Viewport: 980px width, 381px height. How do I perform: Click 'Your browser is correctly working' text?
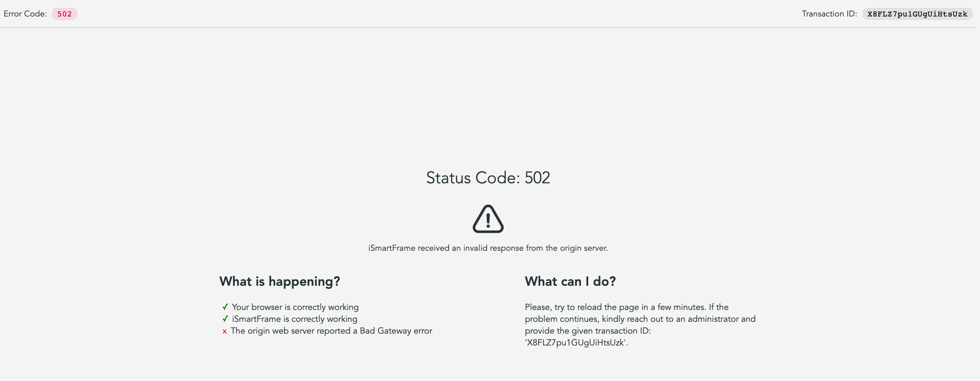[295, 307]
